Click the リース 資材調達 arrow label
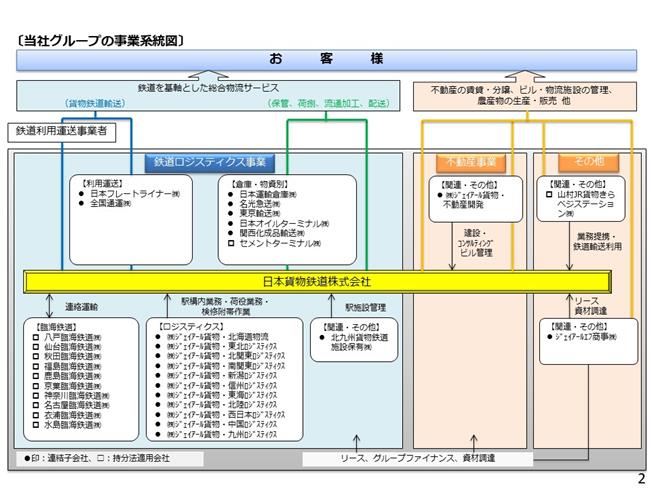 pos(591,306)
